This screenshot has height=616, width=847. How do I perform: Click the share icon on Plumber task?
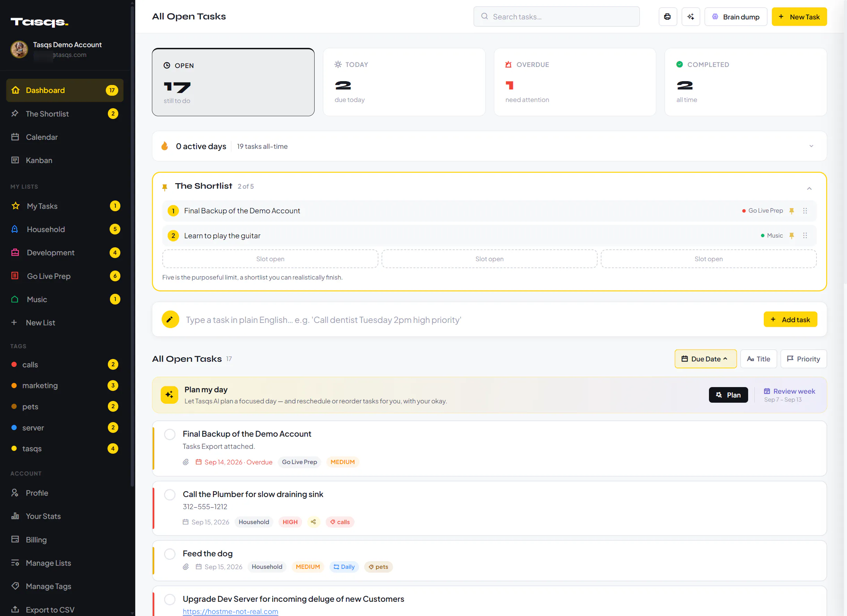tap(313, 522)
